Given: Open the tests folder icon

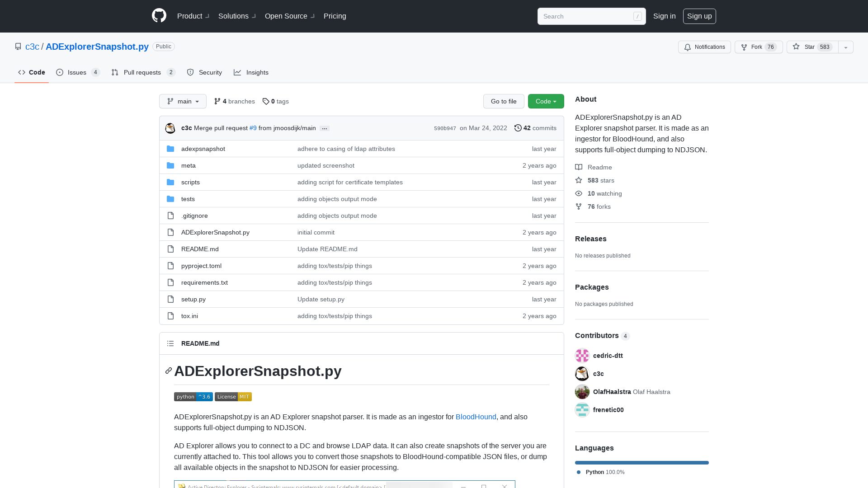Looking at the screenshot, I should (x=170, y=199).
